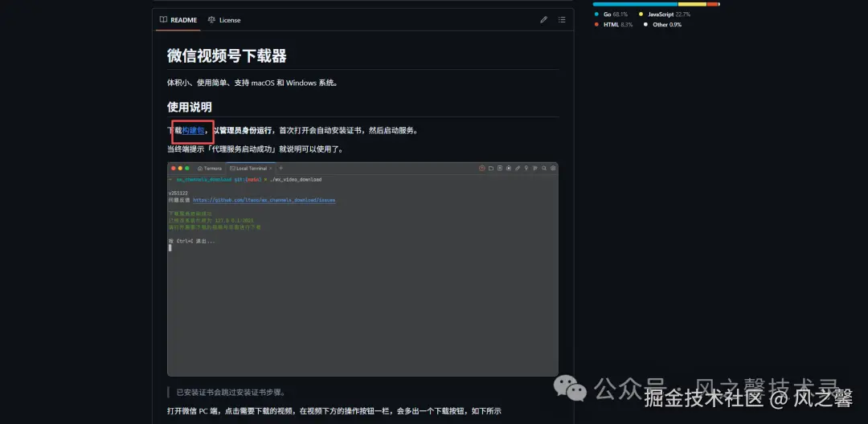868x424 pixels.
Task: Click the red HTML segment of language bar
Action: pyautogui.click(x=712, y=5)
